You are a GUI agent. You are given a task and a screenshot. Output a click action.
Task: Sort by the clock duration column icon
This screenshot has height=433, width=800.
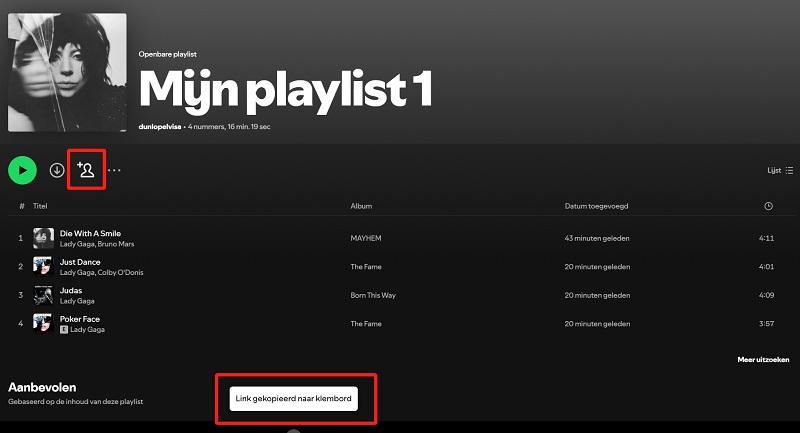point(768,206)
